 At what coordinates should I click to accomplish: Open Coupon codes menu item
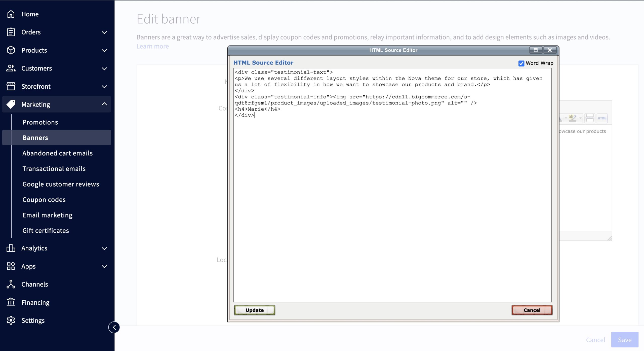pyautogui.click(x=44, y=199)
